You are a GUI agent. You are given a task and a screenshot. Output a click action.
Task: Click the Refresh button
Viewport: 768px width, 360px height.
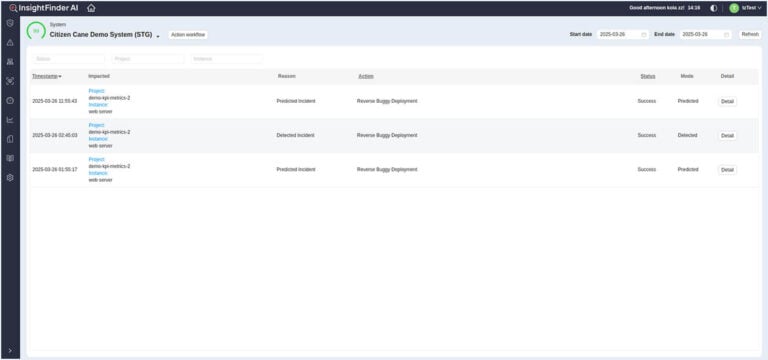point(750,35)
